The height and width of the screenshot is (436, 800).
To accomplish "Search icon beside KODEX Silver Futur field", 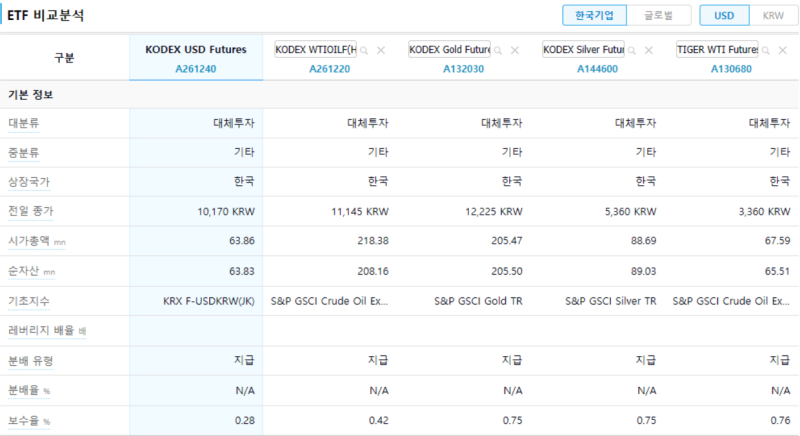I will tap(632, 50).
